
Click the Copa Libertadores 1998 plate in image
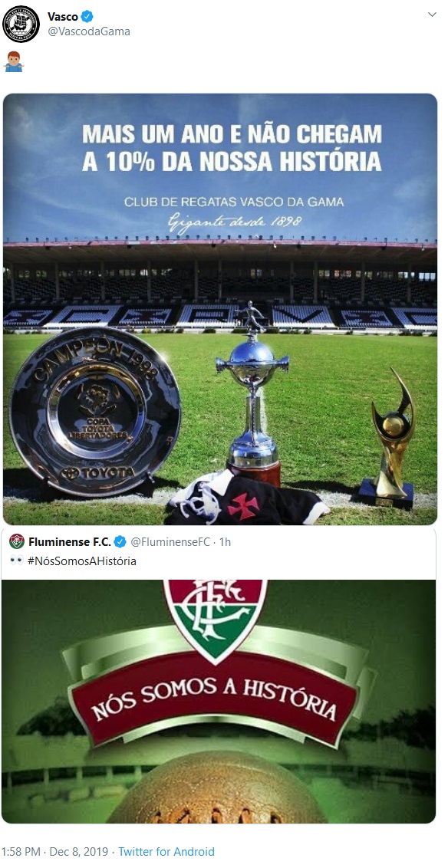pyautogui.click(x=94, y=411)
